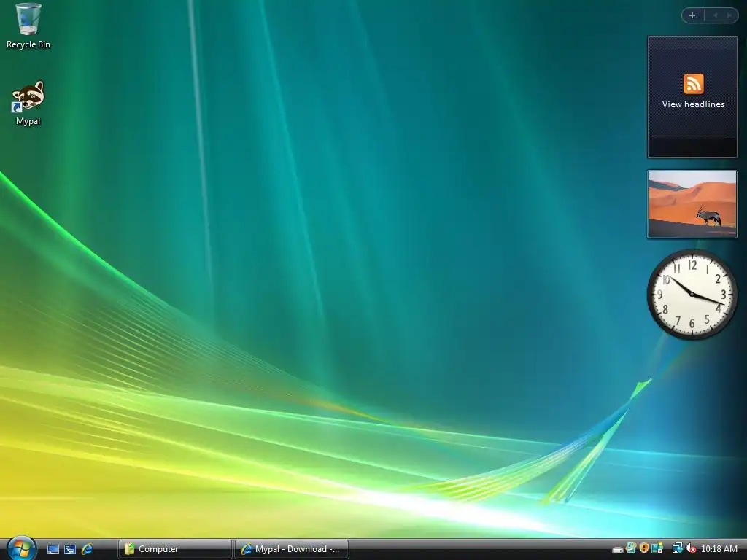Launch Internet Explorer from Quick Launch
Viewport: 747px width, 560px height.
(x=87, y=549)
